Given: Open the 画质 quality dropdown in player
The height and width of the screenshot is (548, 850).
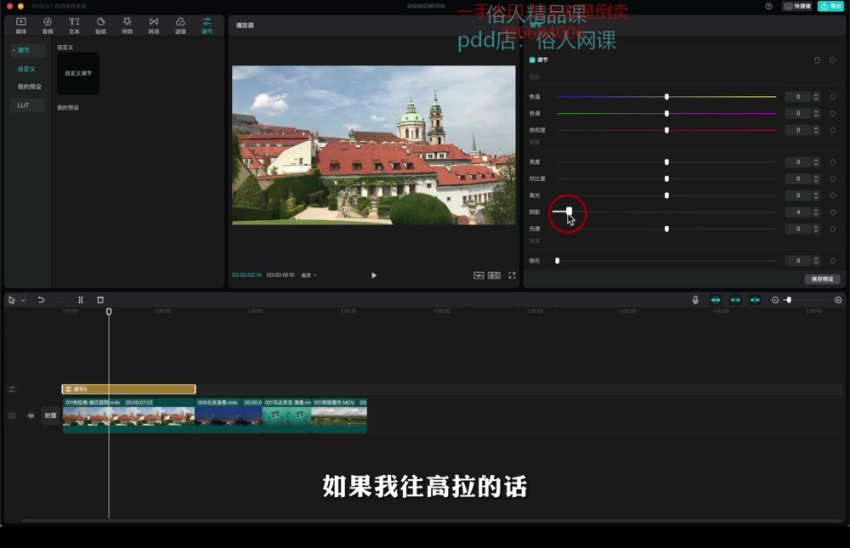Looking at the screenshot, I should click(x=308, y=275).
